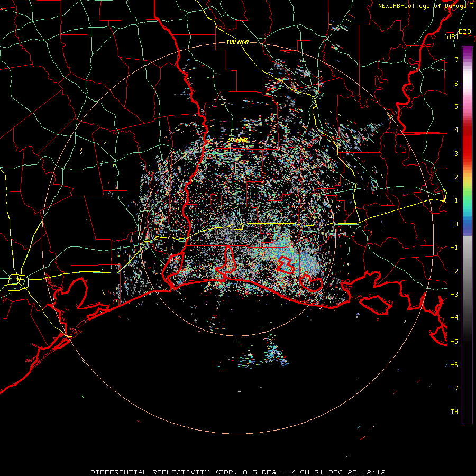Click the 5 value on the dB scale
This screenshot has width=476, height=476.
point(456,106)
